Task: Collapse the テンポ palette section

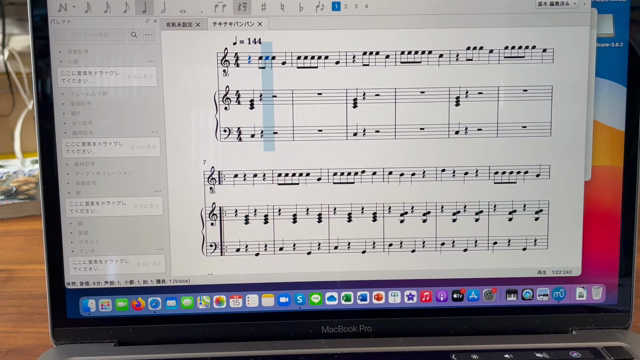Action: click(x=73, y=251)
